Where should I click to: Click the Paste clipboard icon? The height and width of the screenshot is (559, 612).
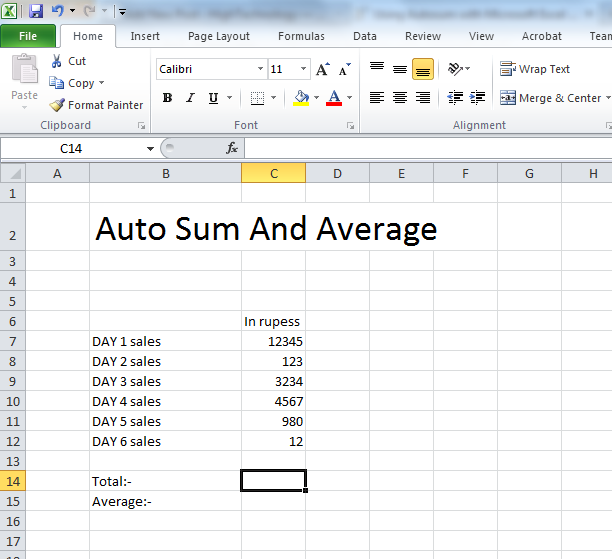click(25, 69)
